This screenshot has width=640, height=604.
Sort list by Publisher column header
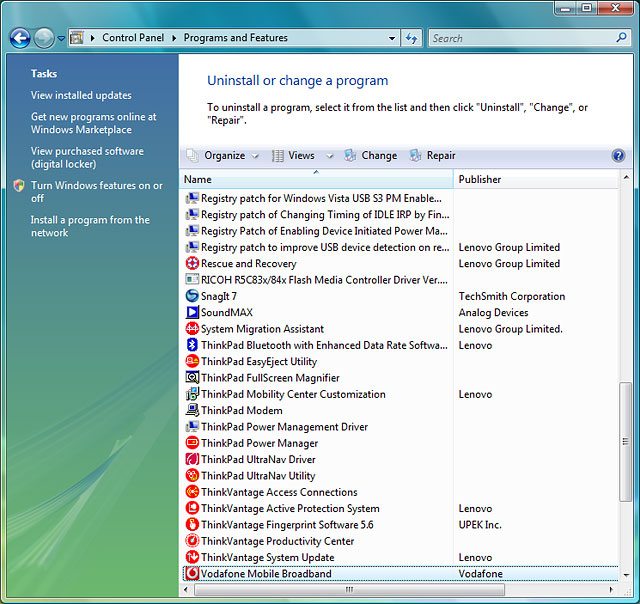535,179
